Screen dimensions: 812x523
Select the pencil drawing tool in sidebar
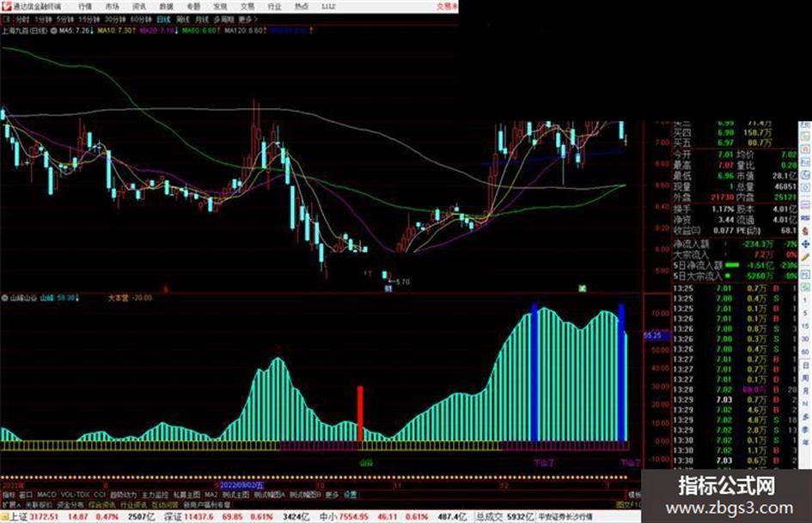pyautogui.click(x=805, y=258)
